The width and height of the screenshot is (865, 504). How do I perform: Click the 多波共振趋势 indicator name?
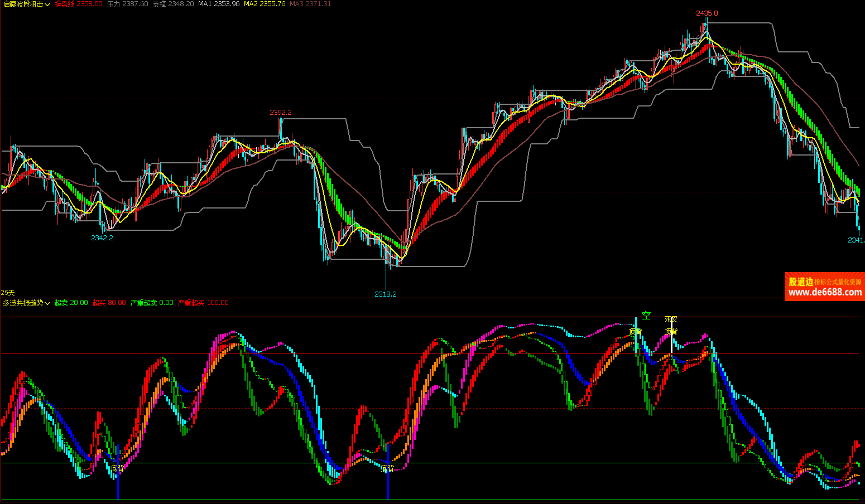23,303
